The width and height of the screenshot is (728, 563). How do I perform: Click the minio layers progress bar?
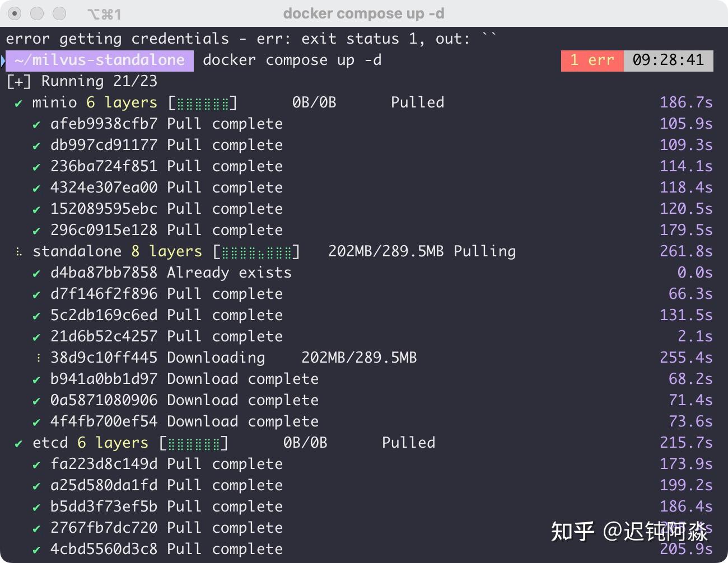click(203, 103)
